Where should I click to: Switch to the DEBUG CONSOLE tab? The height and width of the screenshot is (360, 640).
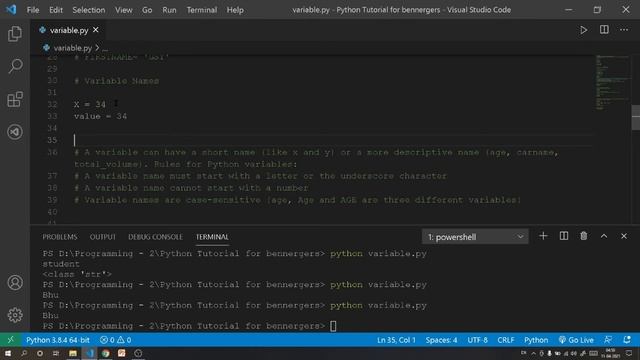coord(156,237)
